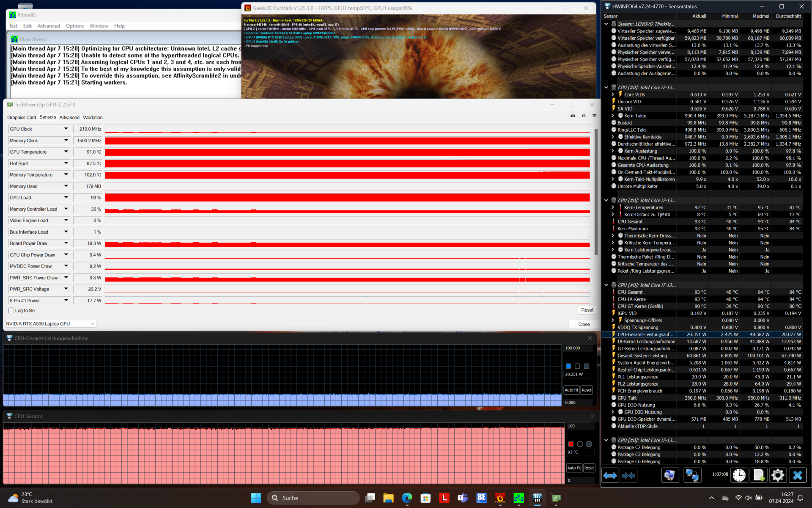Open the Prime95 Advanced menu
Screen dimensions: 812x508
coord(49,26)
